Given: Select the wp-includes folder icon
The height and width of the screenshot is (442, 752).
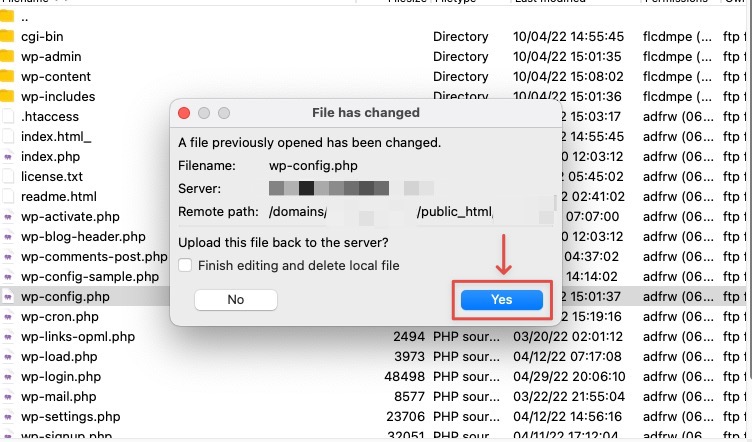Looking at the screenshot, I should click(x=7, y=96).
